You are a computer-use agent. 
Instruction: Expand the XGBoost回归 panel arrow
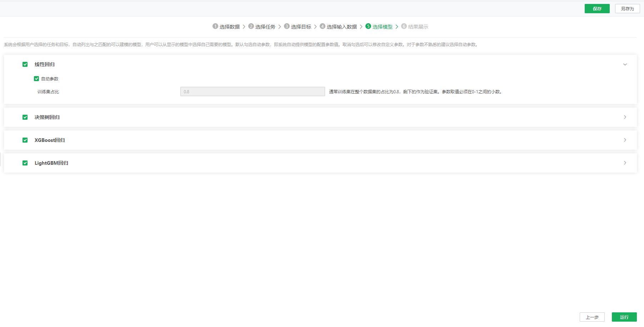(x=625, y=140)
